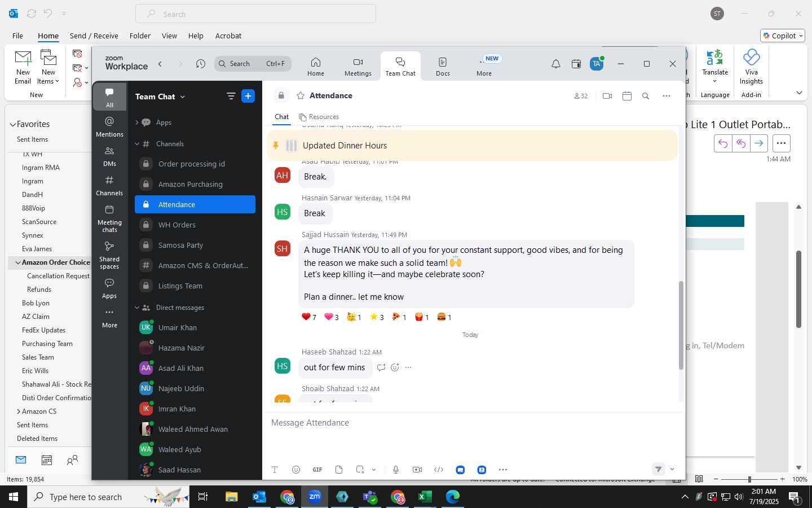Viewport: 812px width, 508px height.
Task: Open the Windows Start menu
Action: pos(14,497)
